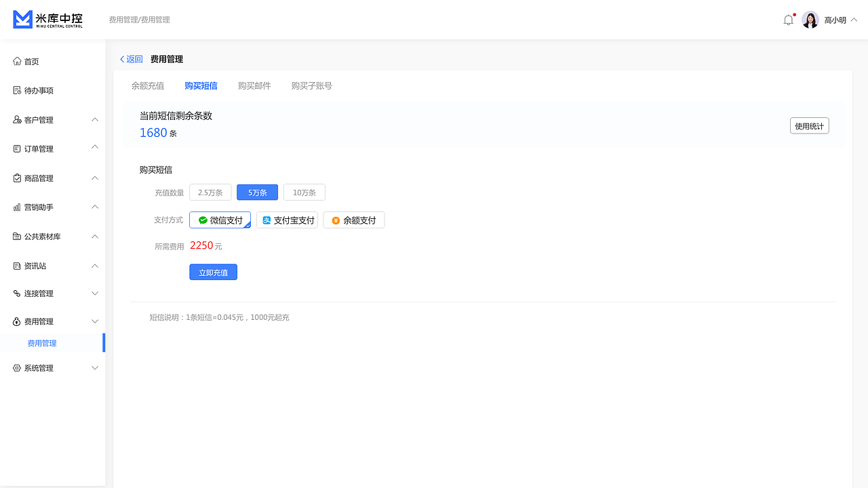The width and height of the screenshot is (868, 488).
Task: Click the orange balance payment icon
Action: click(336, 220)
